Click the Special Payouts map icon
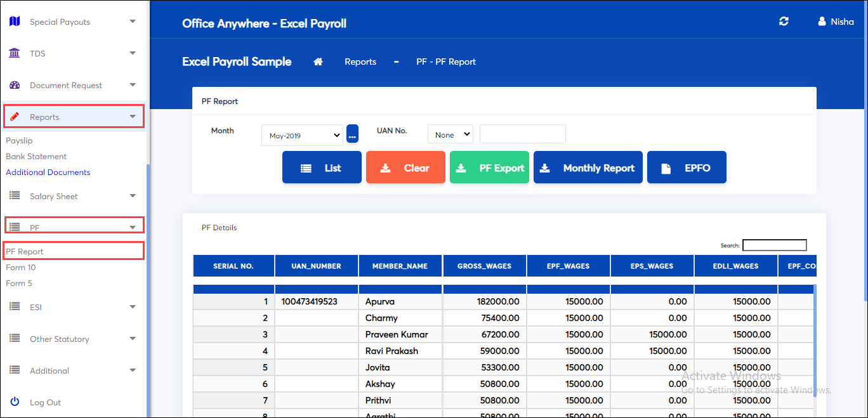This screenshot has width=868, height=418. pos(15,22)
